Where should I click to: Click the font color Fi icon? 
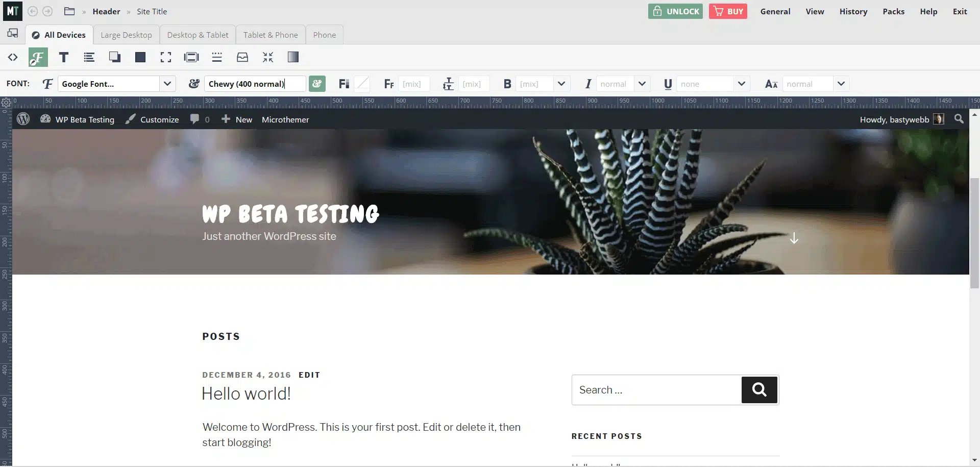click(344, 84)
